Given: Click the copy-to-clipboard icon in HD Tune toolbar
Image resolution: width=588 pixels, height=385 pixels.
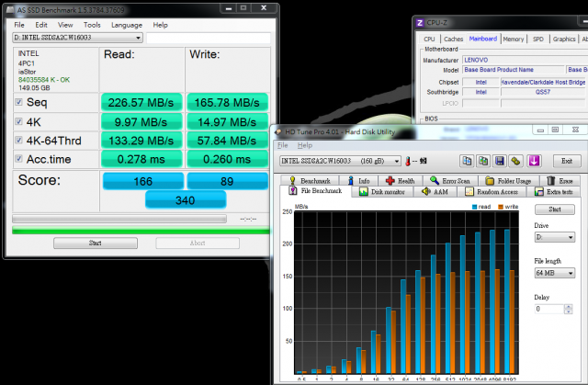Looking at the screenshot, I should coord(467,161).
